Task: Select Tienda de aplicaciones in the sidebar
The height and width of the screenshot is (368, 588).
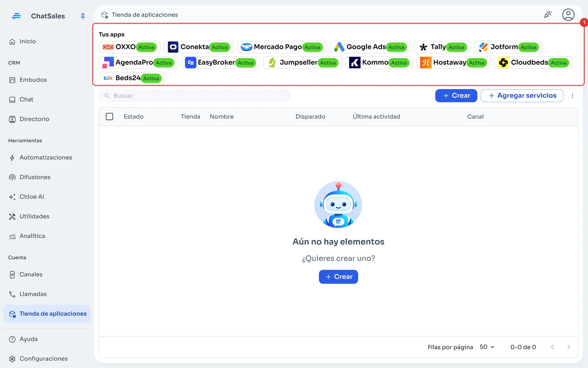Action: click(47, 314)
